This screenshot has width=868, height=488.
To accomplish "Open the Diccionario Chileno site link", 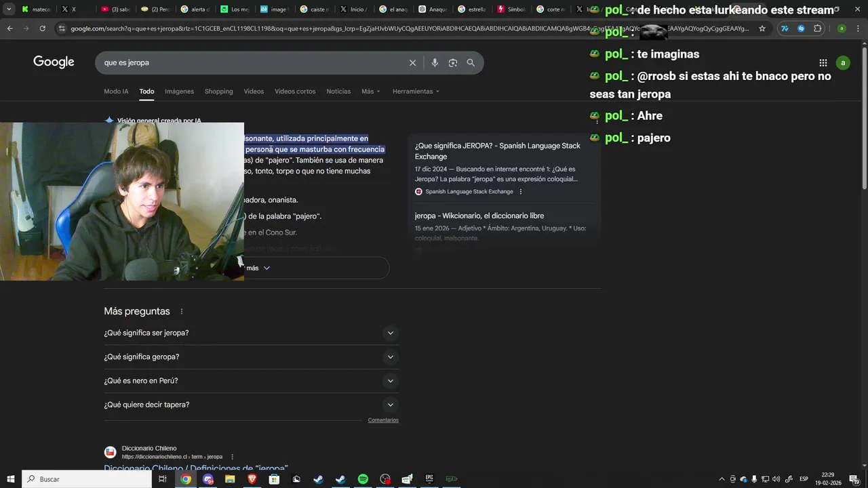I will point(196,468).
